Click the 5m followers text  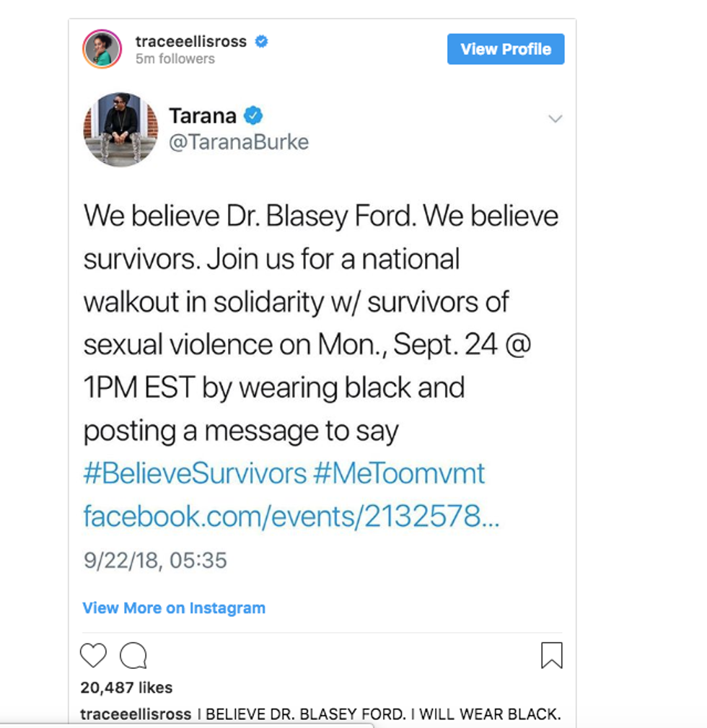pos(175,59)
